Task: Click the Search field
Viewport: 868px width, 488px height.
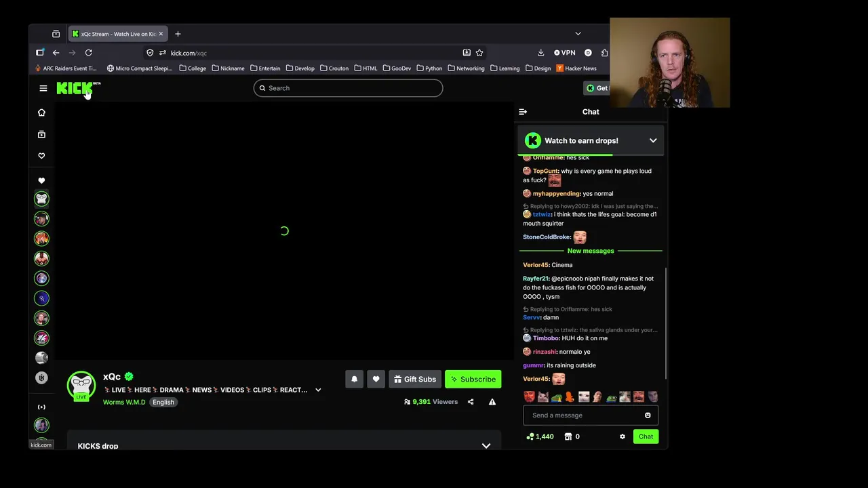Action: click(x=348, y=88)
